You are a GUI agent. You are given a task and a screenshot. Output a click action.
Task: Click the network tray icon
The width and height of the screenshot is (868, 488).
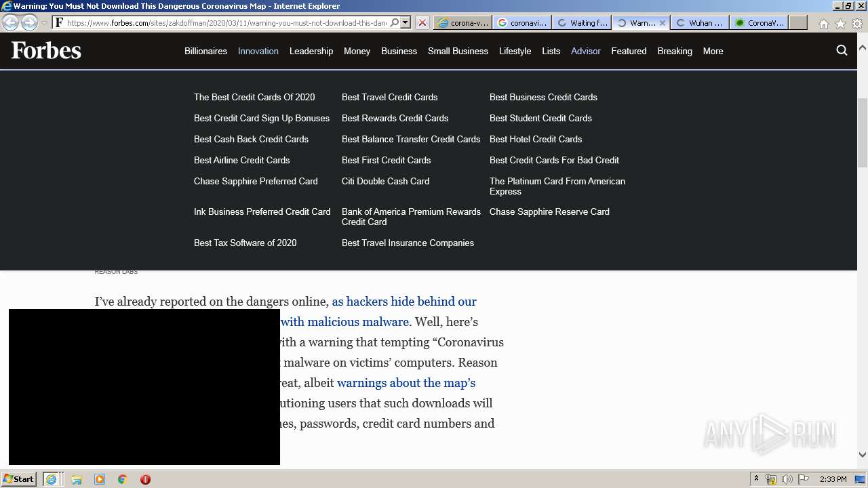click(x=771, y=479)
